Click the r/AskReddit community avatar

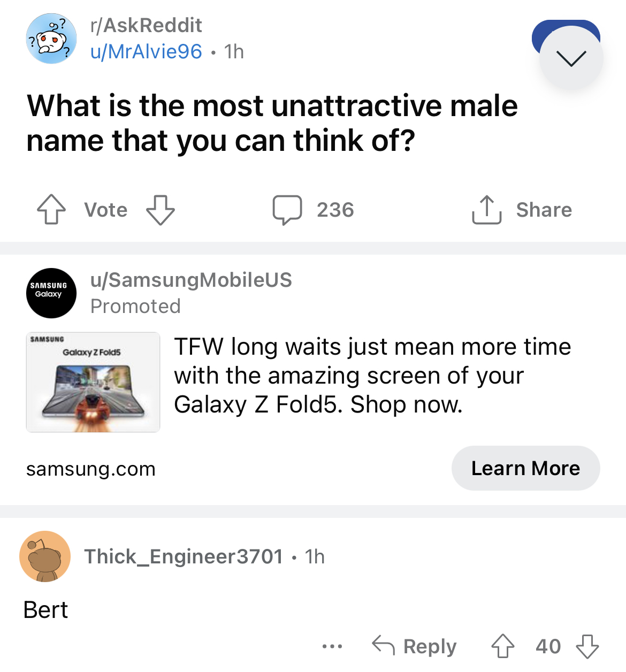click(51, 39)
